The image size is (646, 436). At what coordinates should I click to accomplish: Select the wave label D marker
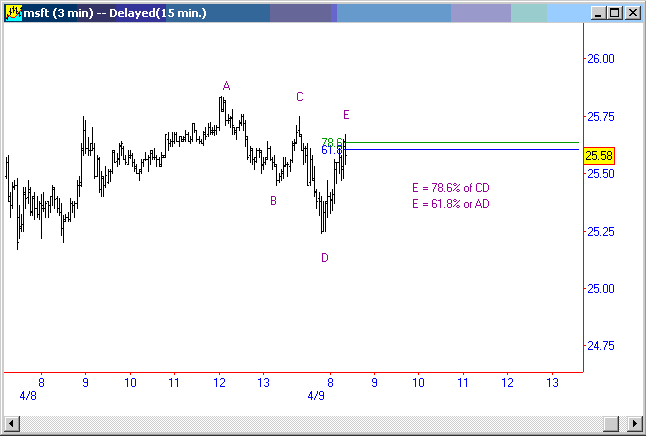point(325,258)
